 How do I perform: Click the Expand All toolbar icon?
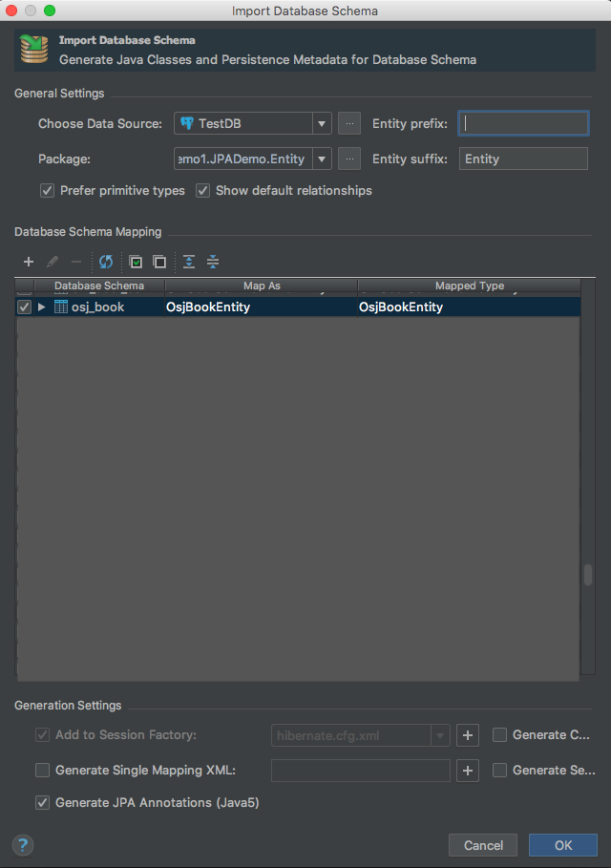point(189,262)
